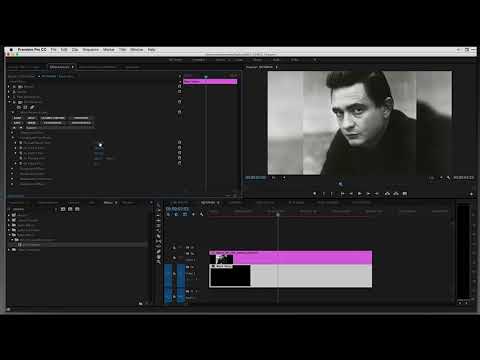Open the File menu
This screenshot has width=480, height=360.
click(54, 49)
